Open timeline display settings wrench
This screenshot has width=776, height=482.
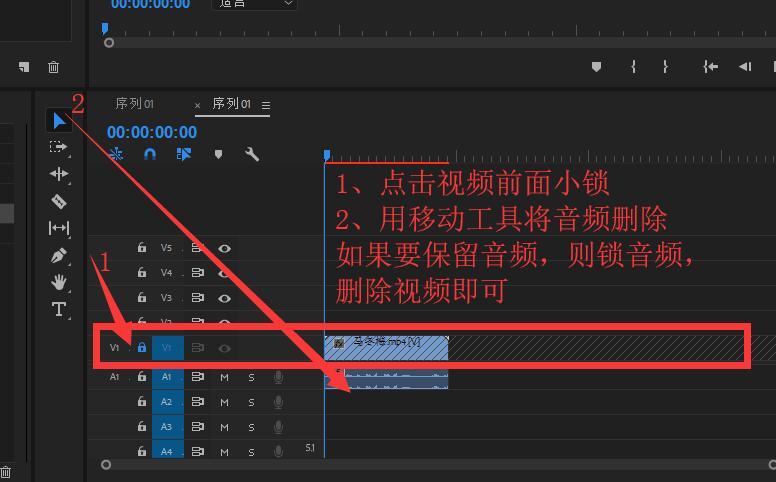coord(252,154)
